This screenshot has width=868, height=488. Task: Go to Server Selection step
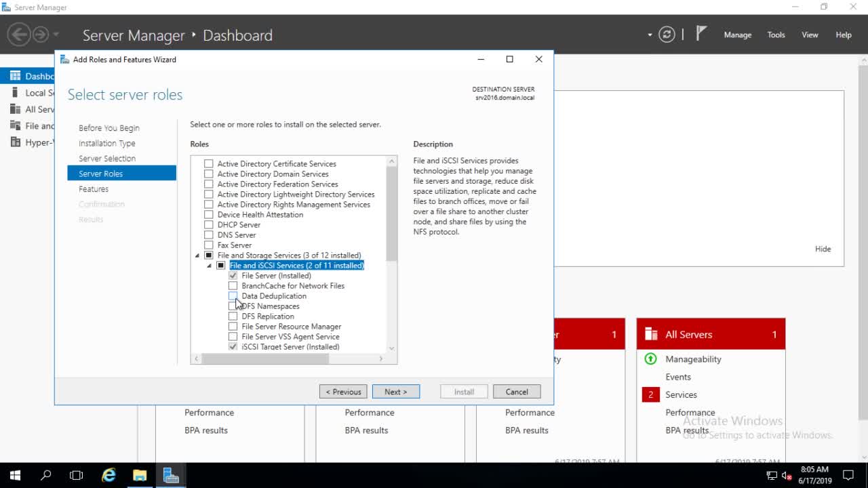[107, 159]
